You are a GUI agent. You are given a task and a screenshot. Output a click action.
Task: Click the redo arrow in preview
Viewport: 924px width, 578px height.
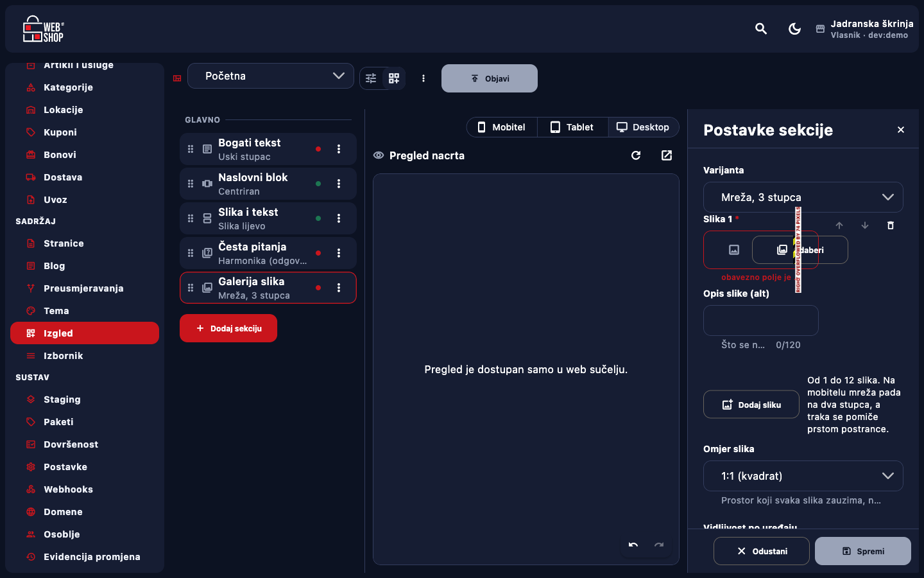click(659, 545)
